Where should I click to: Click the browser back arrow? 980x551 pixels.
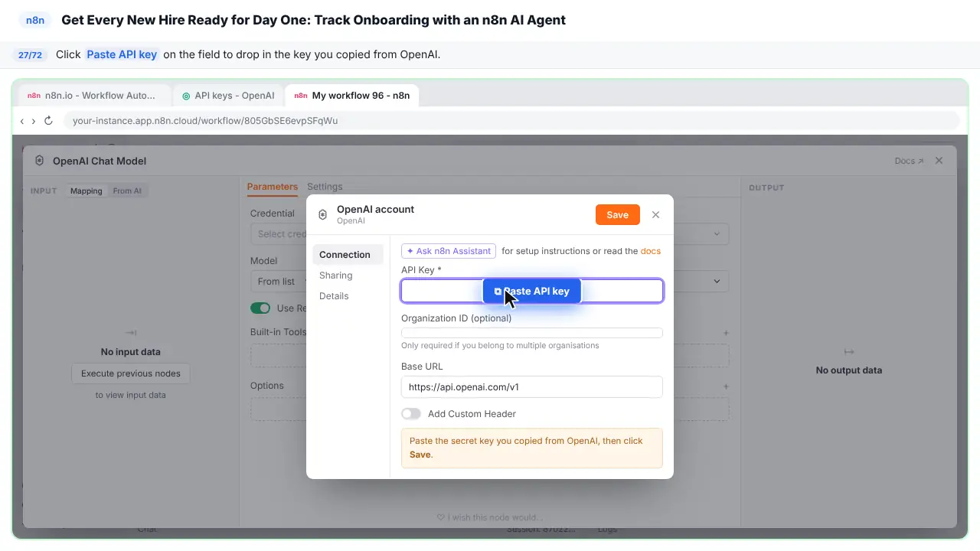point(22,121)
